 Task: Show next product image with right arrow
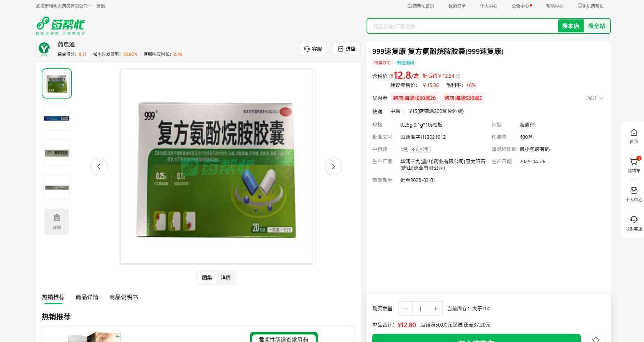click(333, 167)
